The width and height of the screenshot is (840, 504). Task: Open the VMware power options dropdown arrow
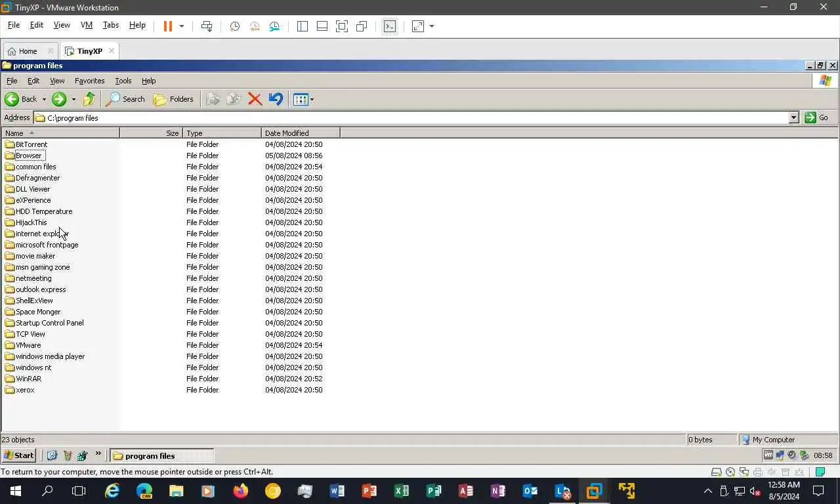(182, 26)
